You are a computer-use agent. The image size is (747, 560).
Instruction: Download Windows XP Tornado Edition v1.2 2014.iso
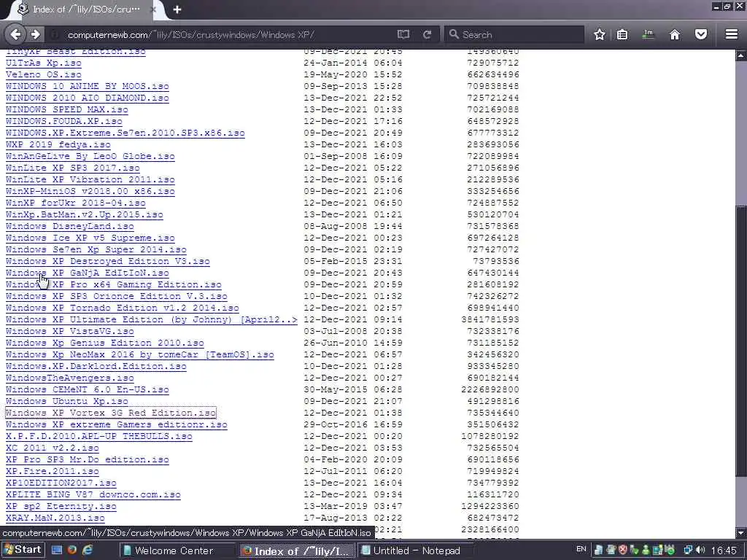(x=122, y=308)
